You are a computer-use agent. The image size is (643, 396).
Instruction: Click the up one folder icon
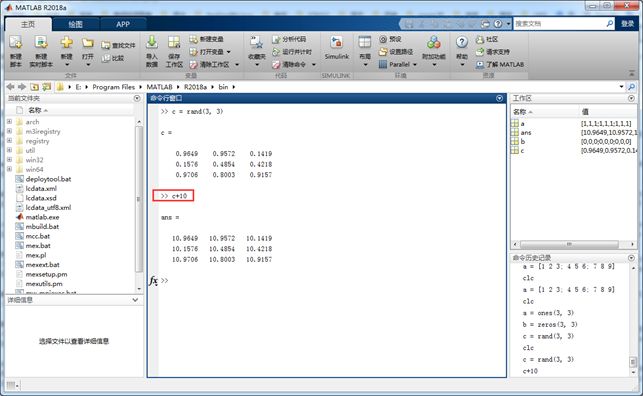[x=34, y=87]
